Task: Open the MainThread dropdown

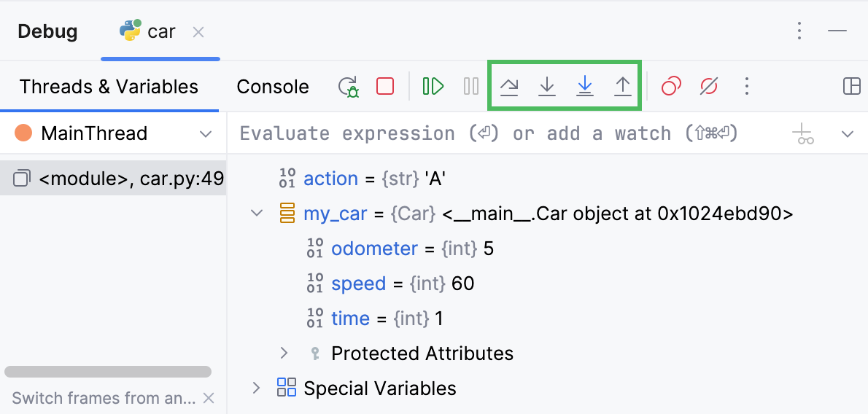Action: [205, 133]
